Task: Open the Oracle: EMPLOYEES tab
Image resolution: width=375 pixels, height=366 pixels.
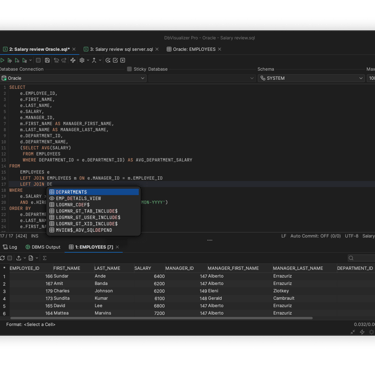Action: tap(194, 49)
